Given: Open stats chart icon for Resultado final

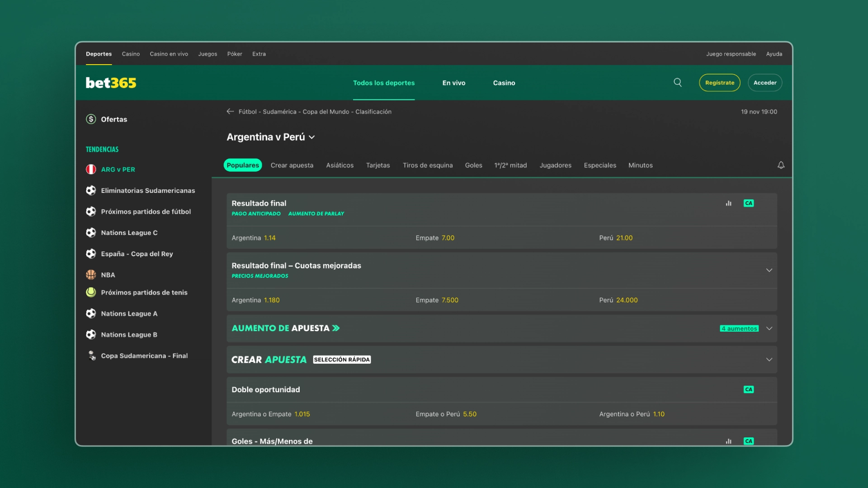Looking at the screenshot, I should pos(728,203).
